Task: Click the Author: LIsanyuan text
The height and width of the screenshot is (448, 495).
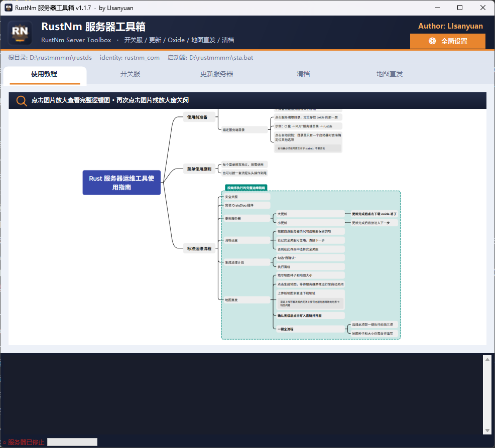Action: tap(450, 26)
